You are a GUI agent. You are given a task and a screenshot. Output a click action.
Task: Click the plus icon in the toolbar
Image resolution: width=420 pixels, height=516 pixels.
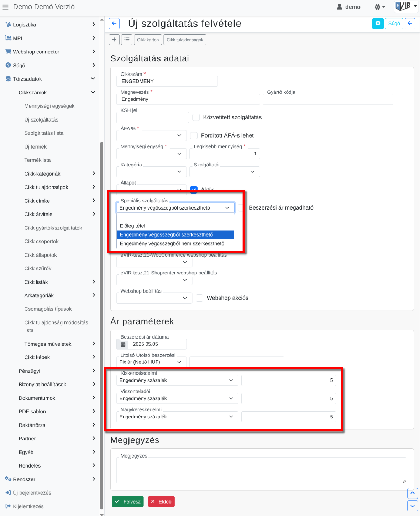click(x=114, y=40)
